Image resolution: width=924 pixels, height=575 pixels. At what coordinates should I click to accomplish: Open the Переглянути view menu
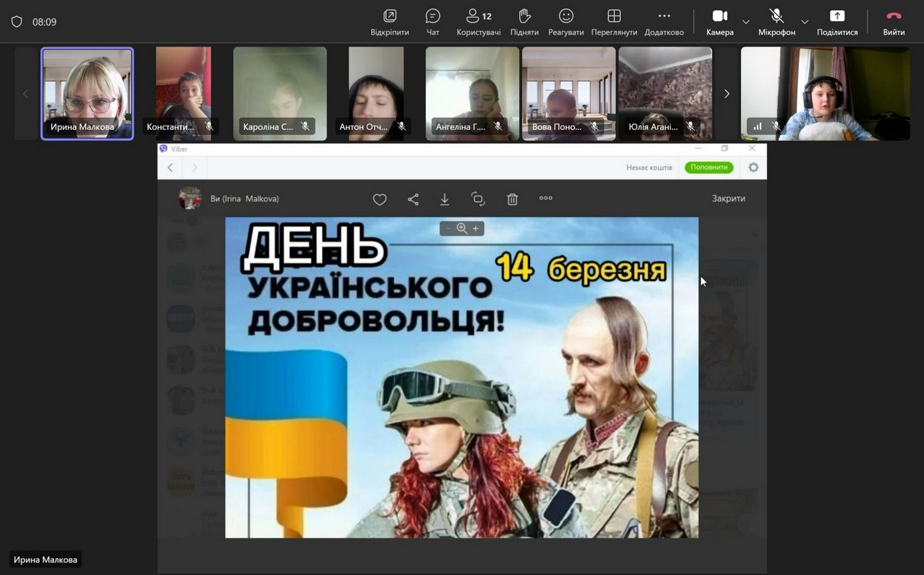[x=614, y=22]
